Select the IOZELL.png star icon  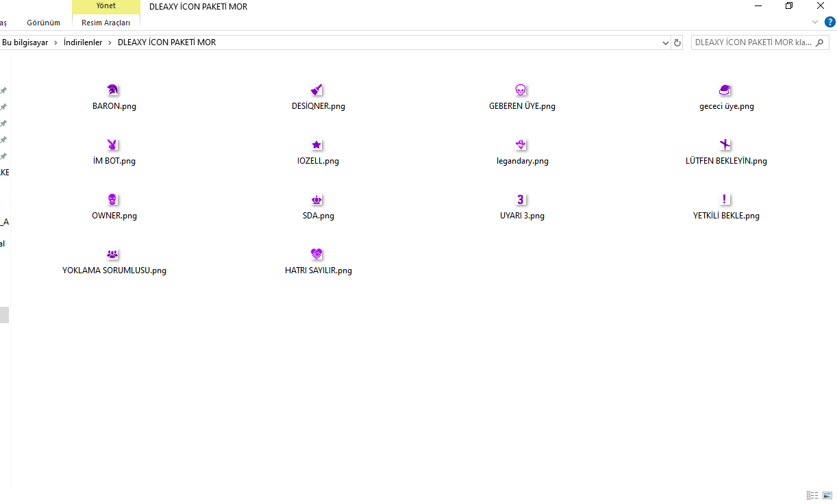(316, 144)
